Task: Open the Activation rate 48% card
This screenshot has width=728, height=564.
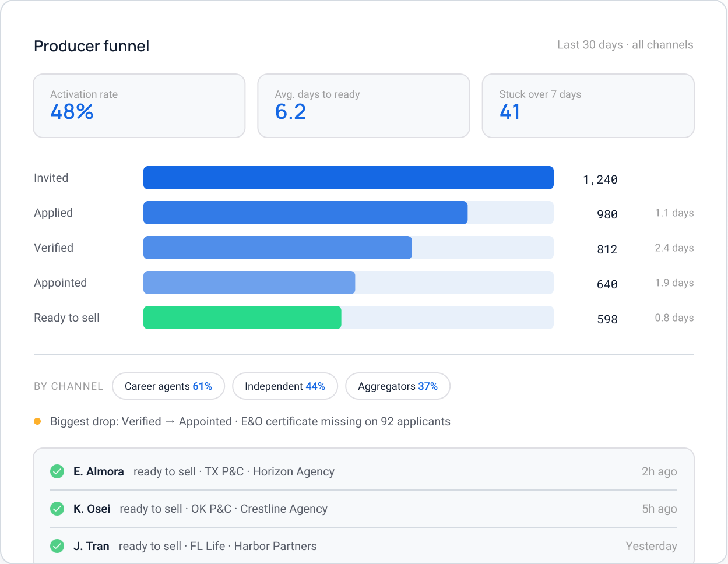Action: tap(139, 105)
